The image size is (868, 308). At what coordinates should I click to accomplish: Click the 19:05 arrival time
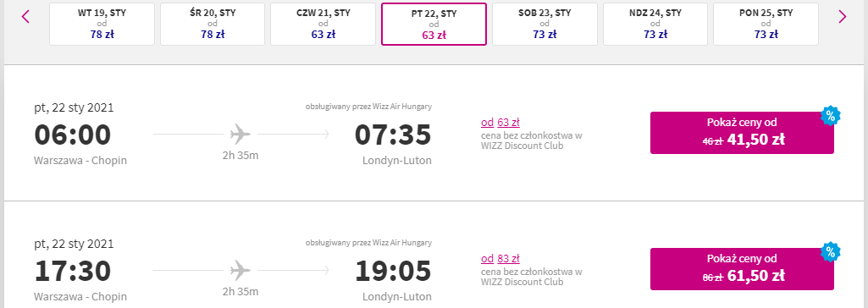tap(393, 271)
